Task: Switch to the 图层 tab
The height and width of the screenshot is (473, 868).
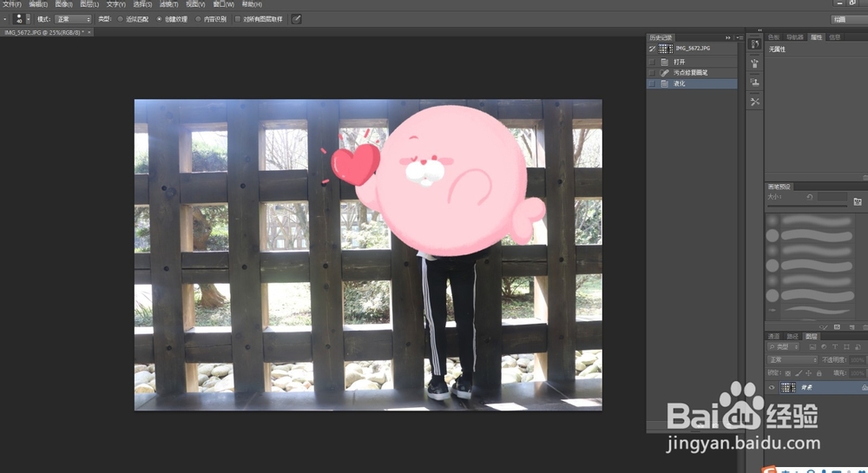Action: tap(812, 337)
